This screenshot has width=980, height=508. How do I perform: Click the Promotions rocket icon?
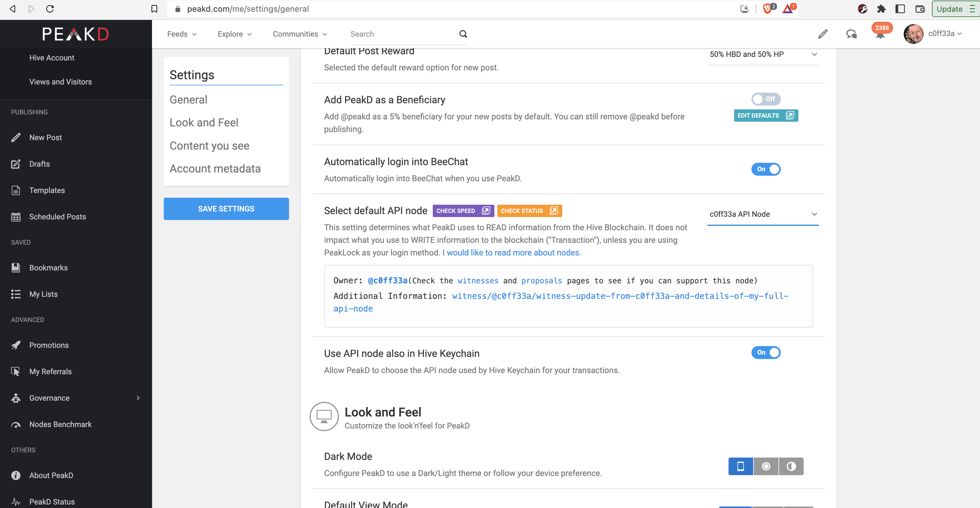(16, 345)
